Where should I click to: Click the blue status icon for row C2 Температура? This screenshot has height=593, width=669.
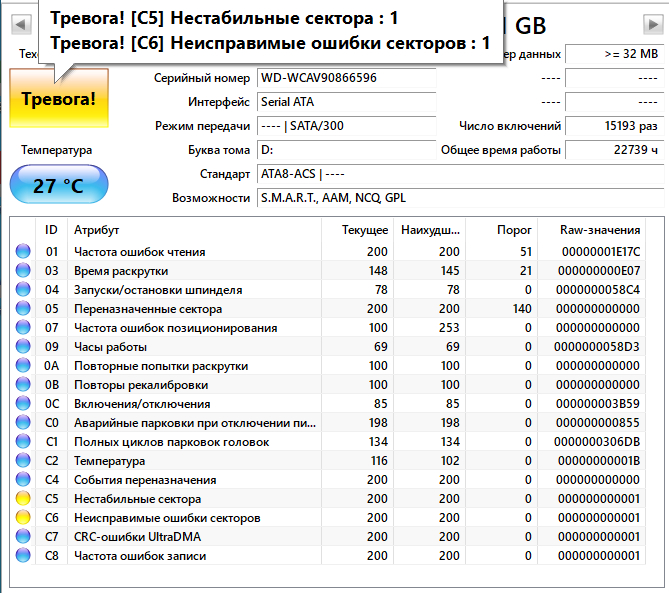23,461
